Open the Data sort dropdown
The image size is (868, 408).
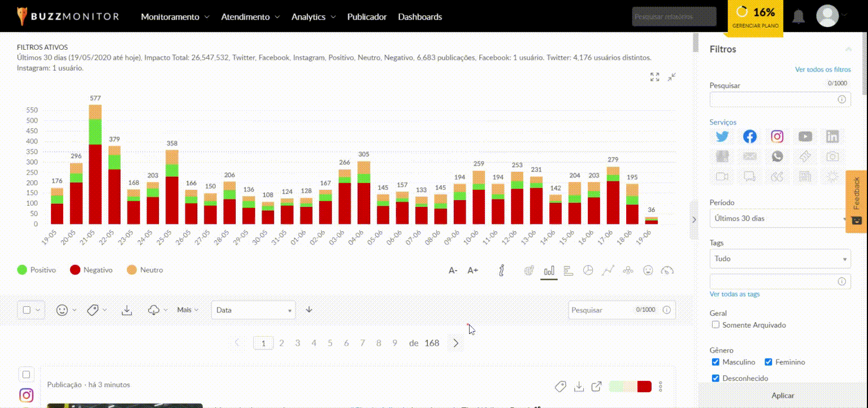tap(253, 310)
